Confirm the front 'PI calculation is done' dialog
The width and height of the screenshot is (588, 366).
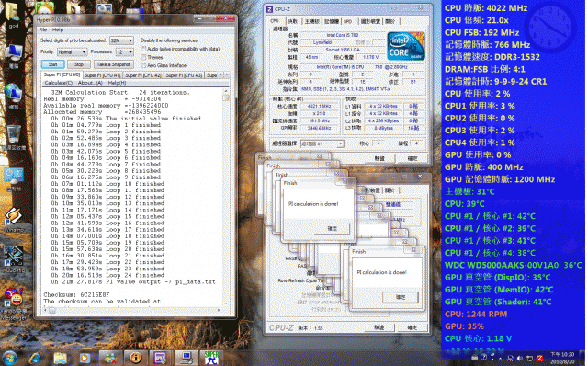point(332,229)
